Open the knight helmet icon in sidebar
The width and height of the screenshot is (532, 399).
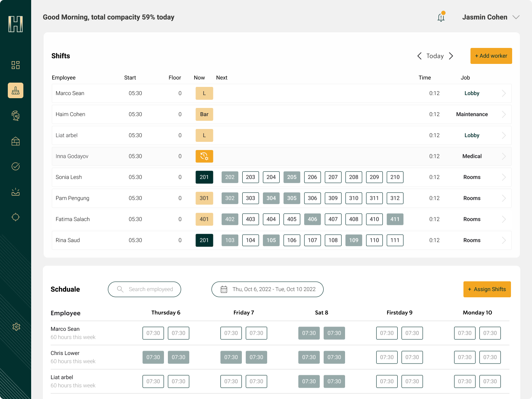coord(16,116)
